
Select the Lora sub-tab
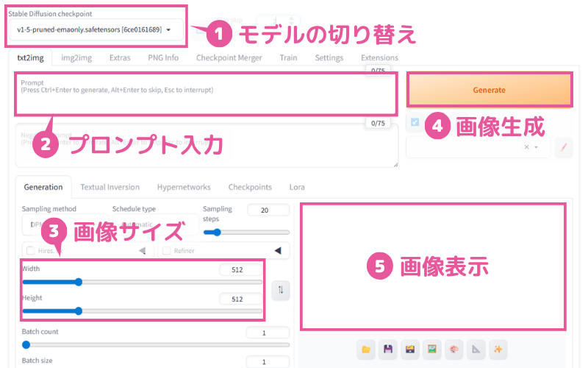(297, 187)
